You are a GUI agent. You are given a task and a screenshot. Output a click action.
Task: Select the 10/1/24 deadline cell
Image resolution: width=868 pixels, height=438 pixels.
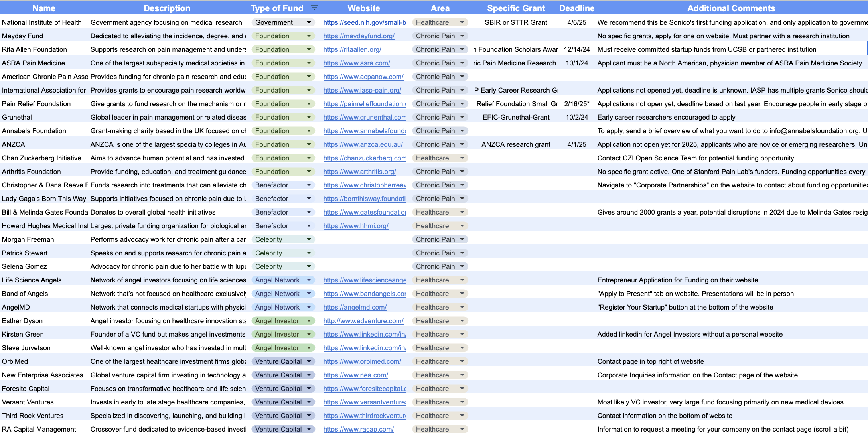coord(577,63)
